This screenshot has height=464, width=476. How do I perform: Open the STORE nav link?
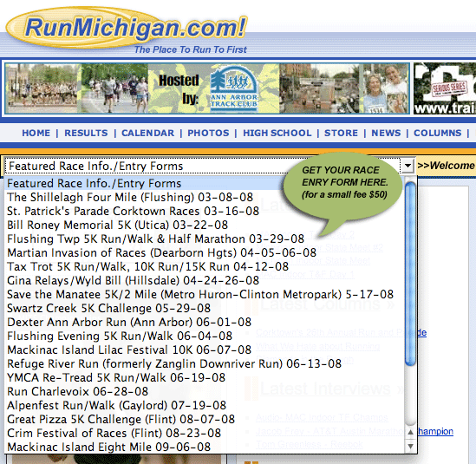tap(341, 133)
